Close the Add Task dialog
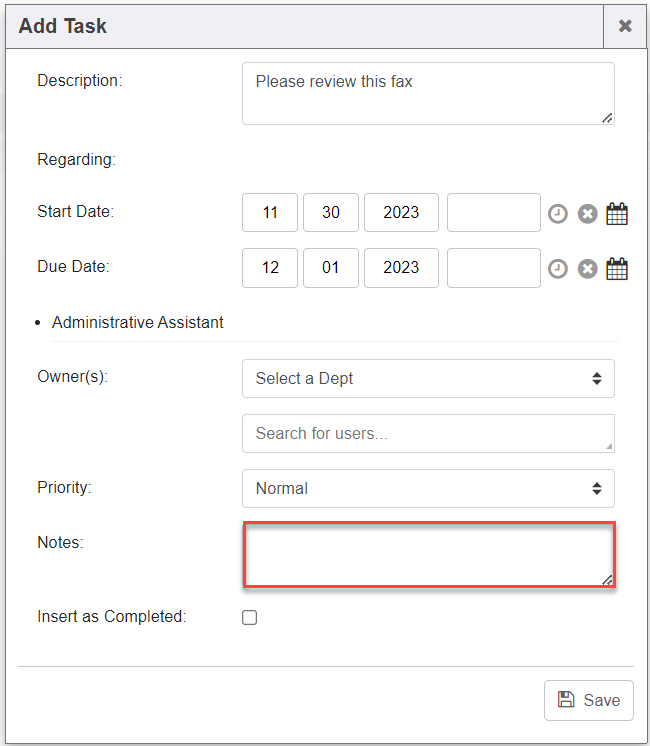This screenshot has width=650, height=746. click(x=625, y=26)
